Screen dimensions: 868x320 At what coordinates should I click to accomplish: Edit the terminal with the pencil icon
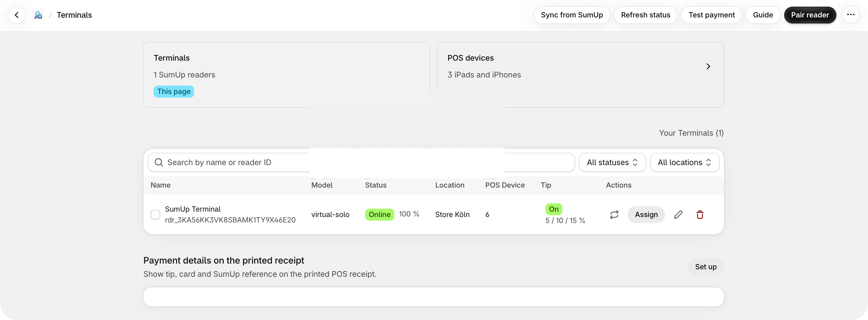click(678, 215)
